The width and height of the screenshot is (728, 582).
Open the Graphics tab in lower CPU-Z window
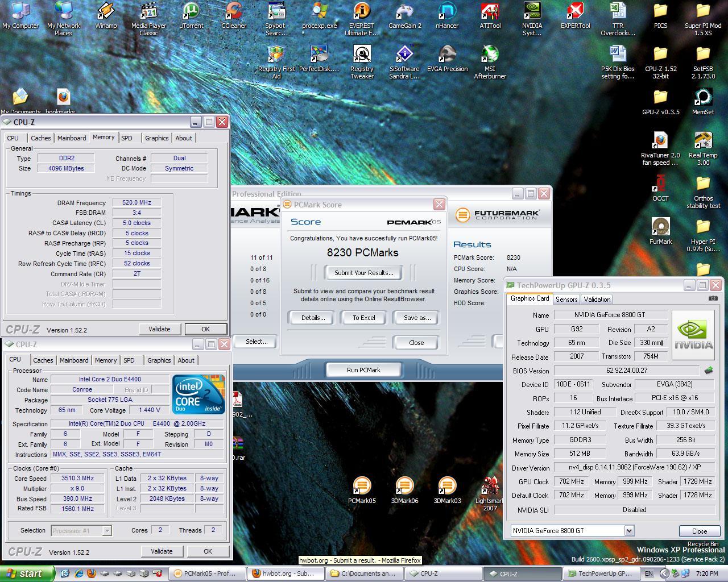(x=159, y=360)
